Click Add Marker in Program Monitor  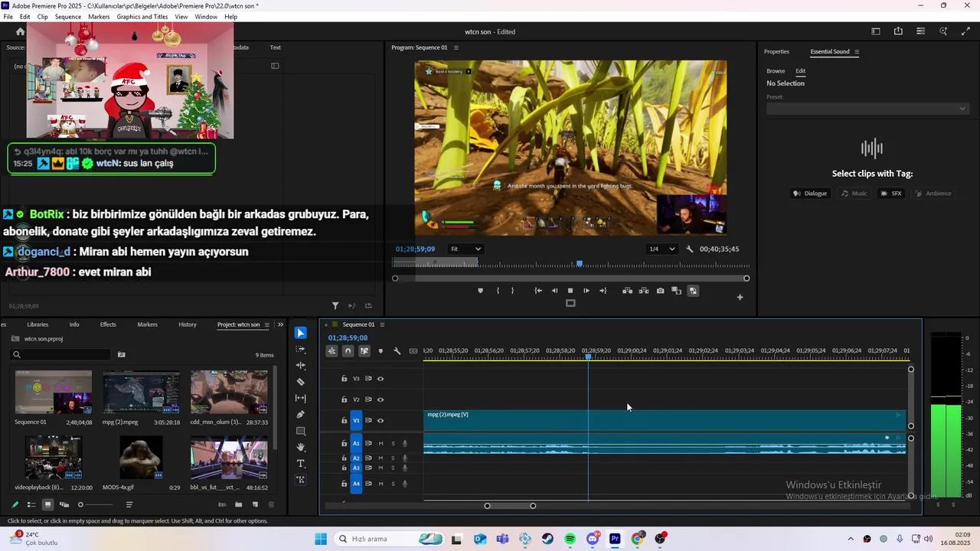pos(480,291)
